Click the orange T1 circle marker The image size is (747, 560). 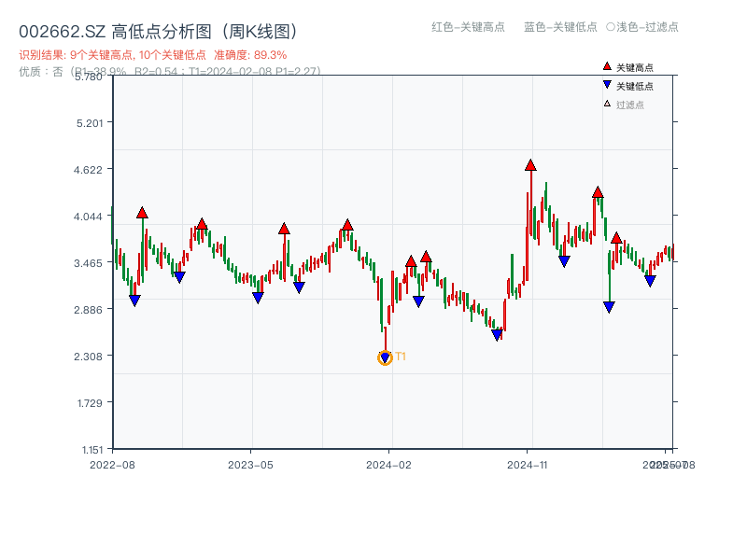point(385,357)
